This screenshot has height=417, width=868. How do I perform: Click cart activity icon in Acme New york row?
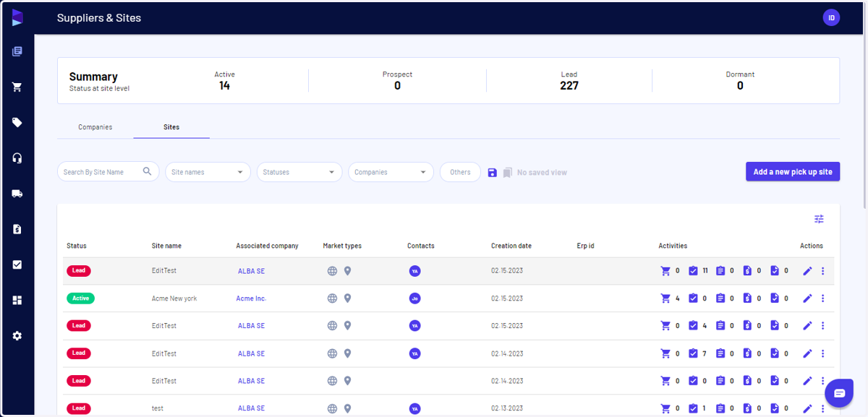coord(665,298)
